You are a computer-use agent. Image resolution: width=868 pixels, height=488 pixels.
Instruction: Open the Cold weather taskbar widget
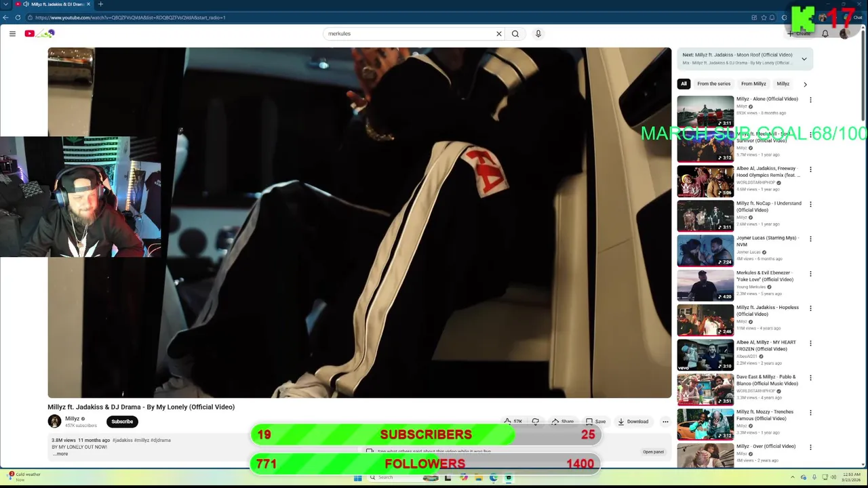[24, 476]
